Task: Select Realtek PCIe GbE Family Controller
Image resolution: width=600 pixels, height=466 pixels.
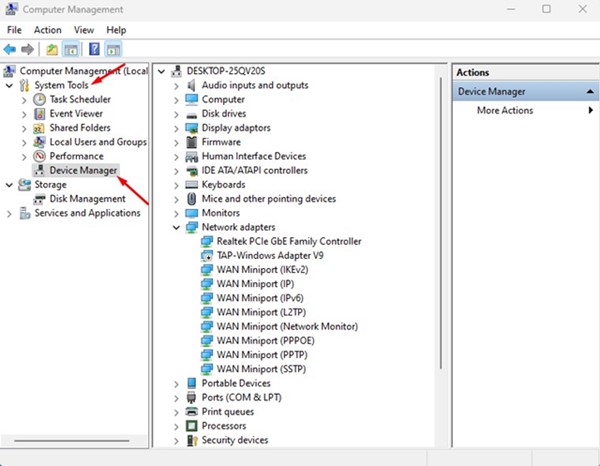Action: tap(288, 241)
